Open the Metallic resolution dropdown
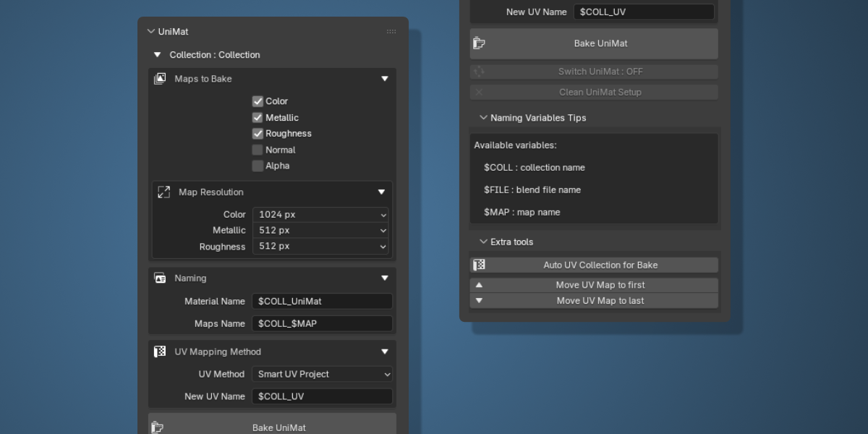 click(320, 230)
